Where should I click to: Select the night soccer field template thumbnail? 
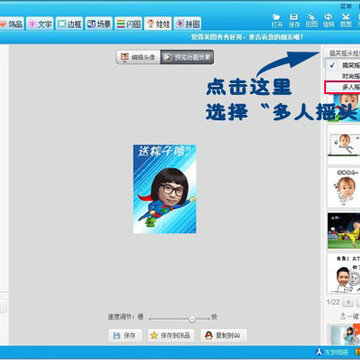344,230
